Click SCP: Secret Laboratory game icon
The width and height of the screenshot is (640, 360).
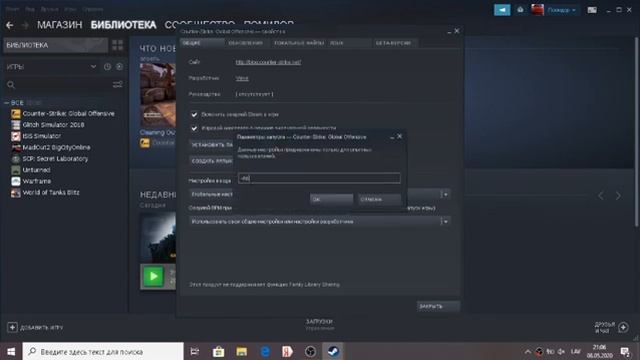click(16, 159)
